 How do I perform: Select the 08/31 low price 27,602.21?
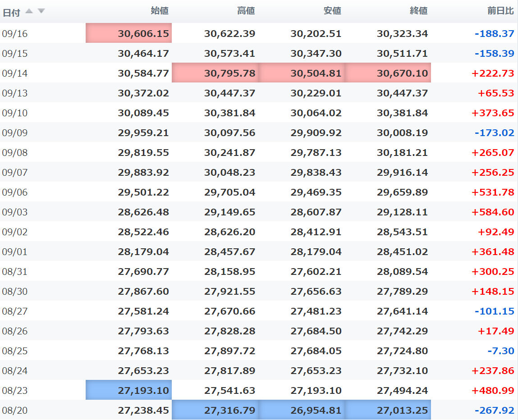point(316,271)
